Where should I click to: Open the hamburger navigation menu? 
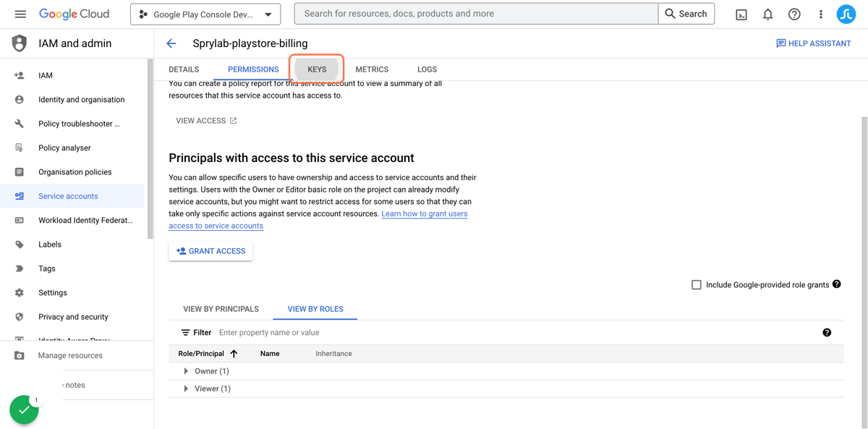20,14
